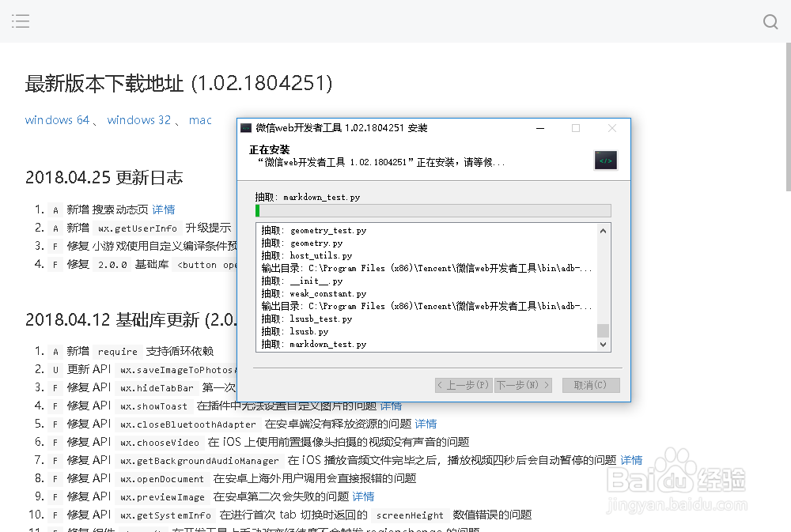
Task: Click the U badge next to wx.saveImageToPhotosAlbum
Action: (x=54, y=368)
